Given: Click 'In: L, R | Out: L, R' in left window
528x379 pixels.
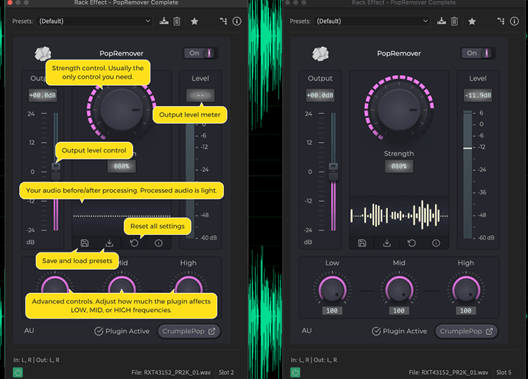Looking at the screenshot, I should tap(36, 360).
